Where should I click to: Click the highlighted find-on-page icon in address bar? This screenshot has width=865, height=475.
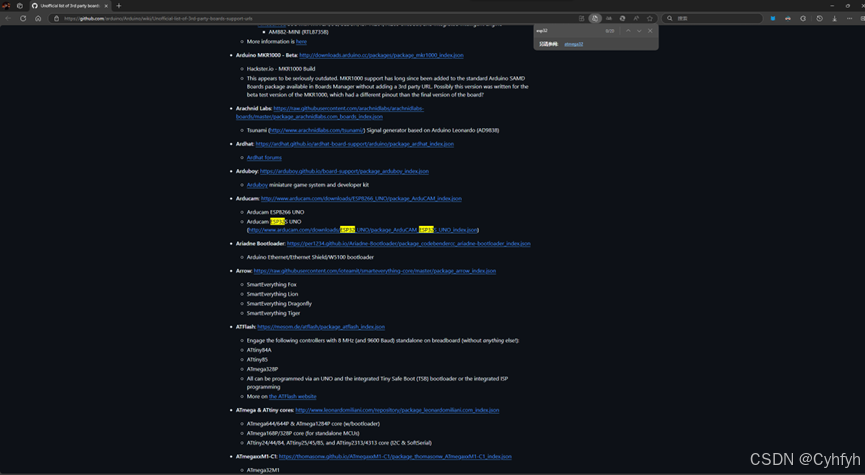595,18
